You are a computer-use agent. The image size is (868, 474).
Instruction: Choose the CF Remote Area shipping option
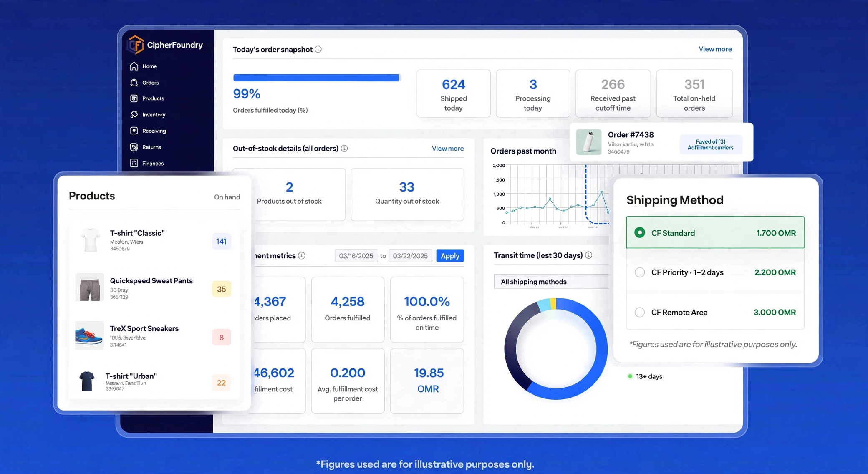(x=715, y=312)
